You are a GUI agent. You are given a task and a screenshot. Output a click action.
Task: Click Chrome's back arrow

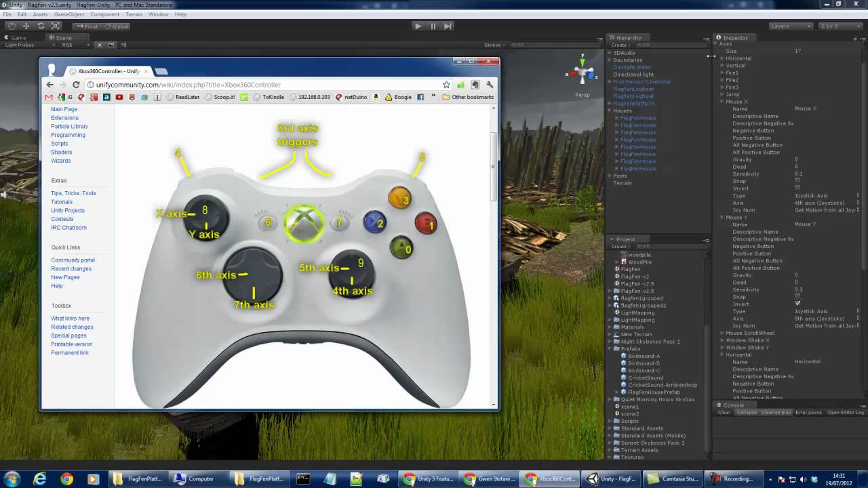click(x=50, y=85)
